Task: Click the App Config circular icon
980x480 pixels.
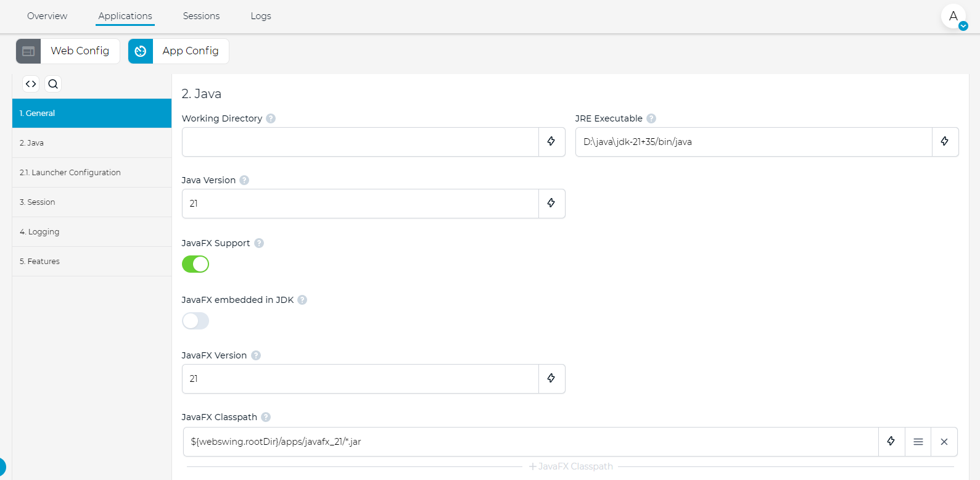Action: coord(141,51)
